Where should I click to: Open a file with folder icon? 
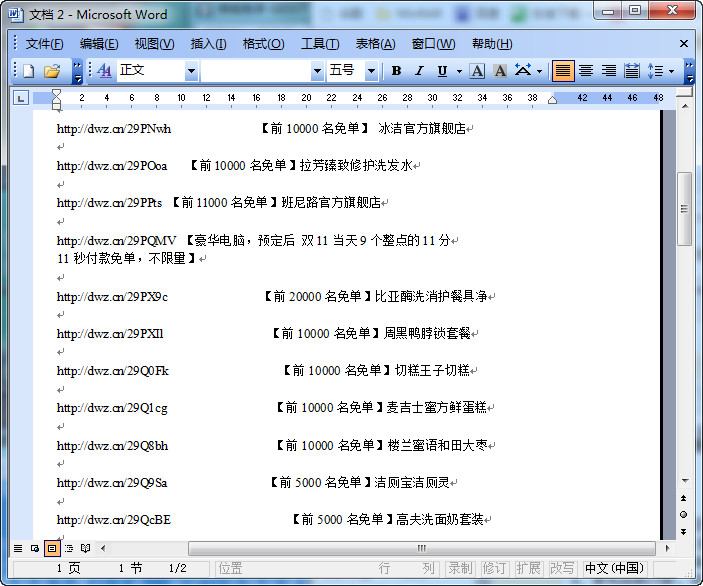[x=52, y=71]
